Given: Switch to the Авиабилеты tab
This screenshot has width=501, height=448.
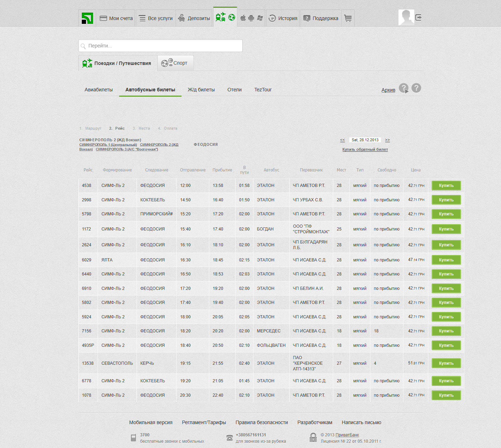Looking at the screenshot, I should click(99, 90).
